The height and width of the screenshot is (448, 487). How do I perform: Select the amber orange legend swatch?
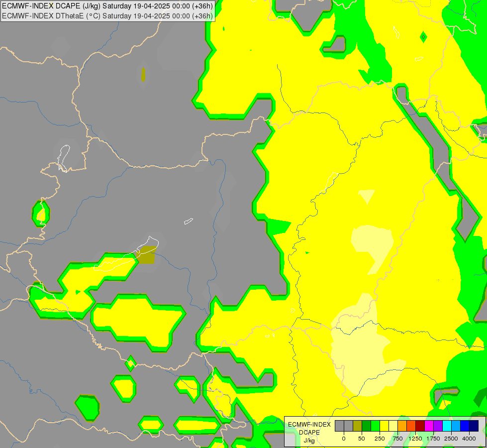click(x=402, y=426)
